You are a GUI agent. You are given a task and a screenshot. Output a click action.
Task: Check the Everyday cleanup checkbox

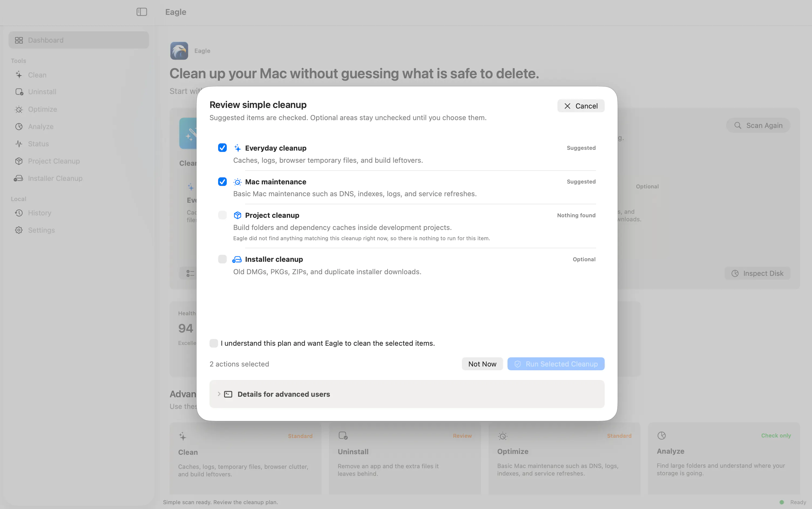(x=222, y=148)
